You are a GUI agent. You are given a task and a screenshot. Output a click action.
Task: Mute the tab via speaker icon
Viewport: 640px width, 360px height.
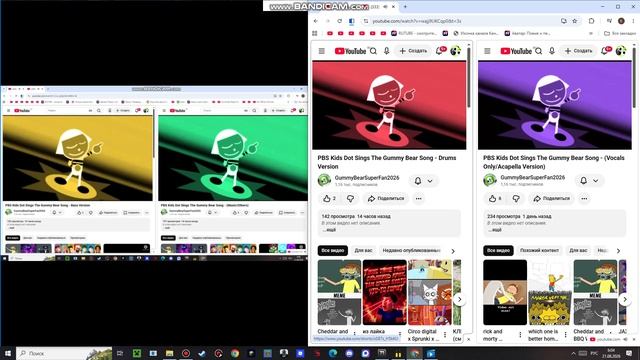(385, 7)
